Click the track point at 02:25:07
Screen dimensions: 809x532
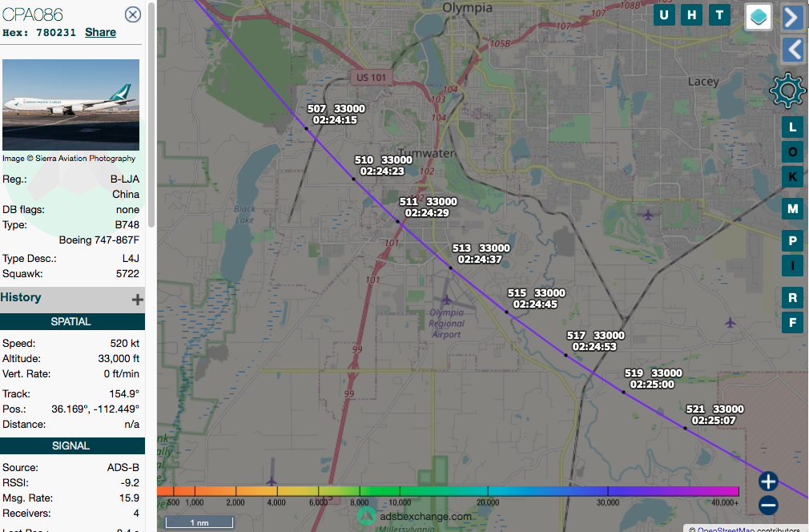685,428
